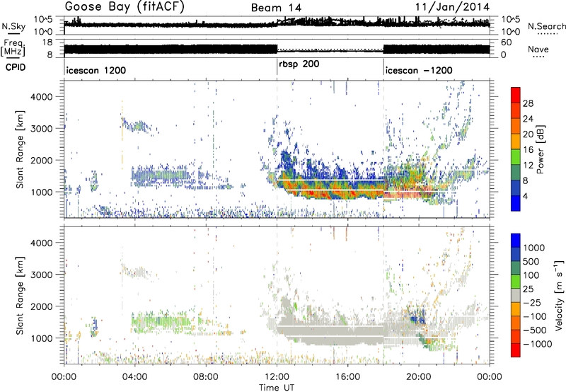Click the "Time UT" axis title
Screen dimensions: 566x392
coord(277,388)
